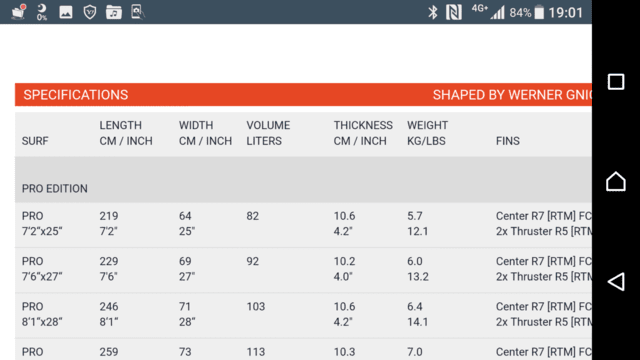Select the PRO 7'2"x25" board row

303,224
